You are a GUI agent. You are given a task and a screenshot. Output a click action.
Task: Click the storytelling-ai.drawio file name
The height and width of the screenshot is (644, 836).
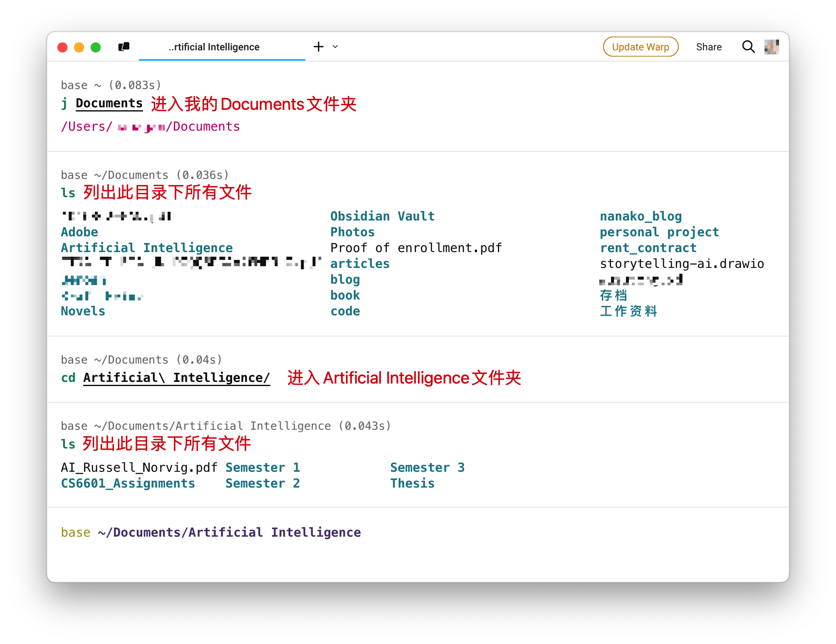click(681, 264)
